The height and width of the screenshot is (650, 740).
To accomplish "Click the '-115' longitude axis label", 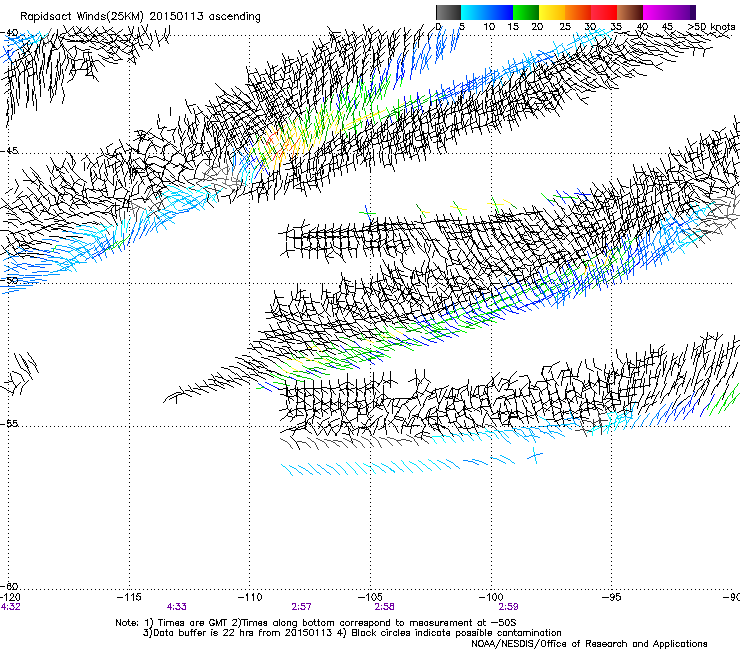I will [129, 598].
